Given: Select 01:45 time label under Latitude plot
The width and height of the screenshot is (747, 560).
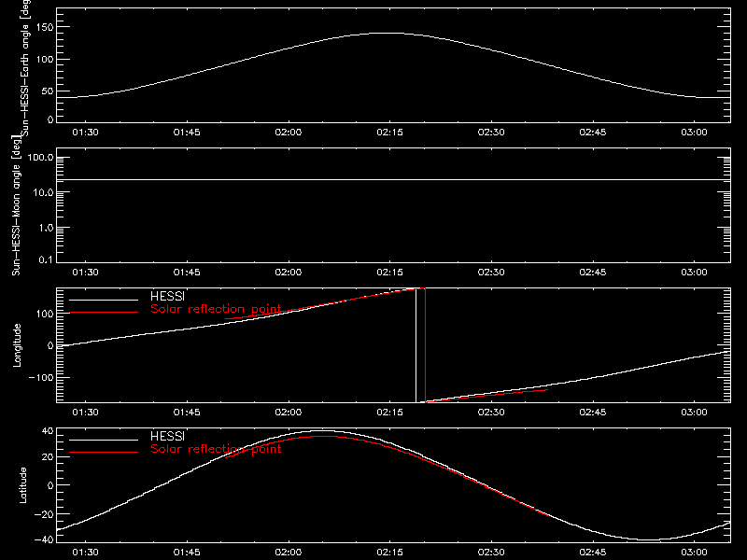Looking at the screenshot, I should [187, 552].
